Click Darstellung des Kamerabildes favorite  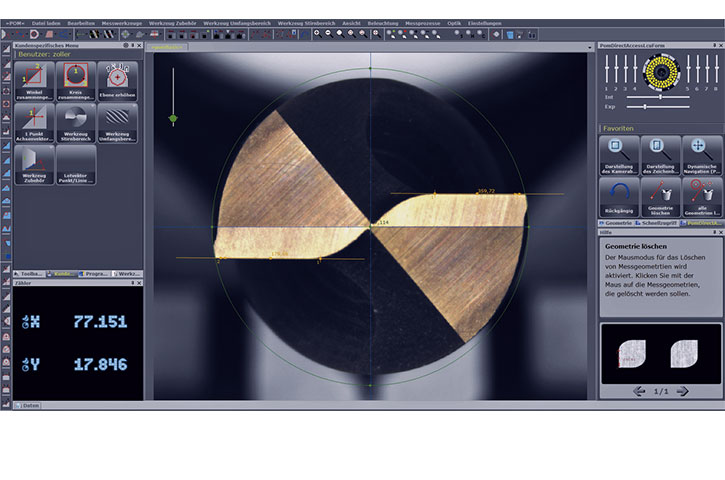point(618,153)
